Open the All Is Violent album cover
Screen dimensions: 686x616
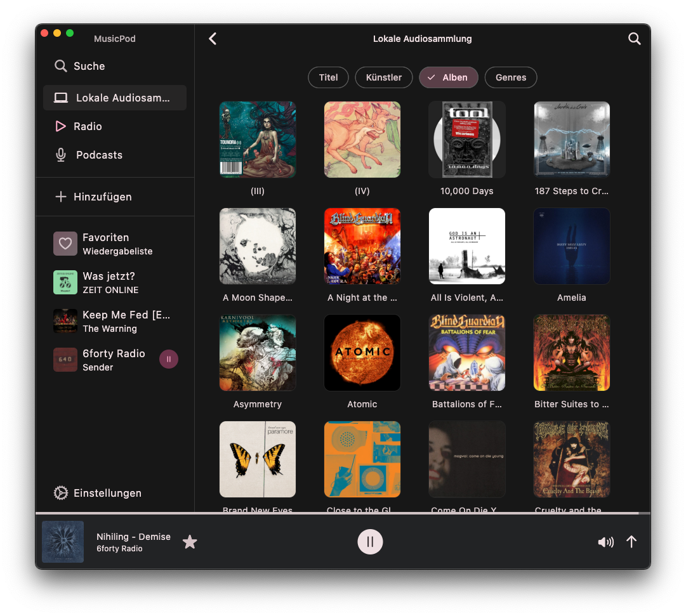coord(467,246)
